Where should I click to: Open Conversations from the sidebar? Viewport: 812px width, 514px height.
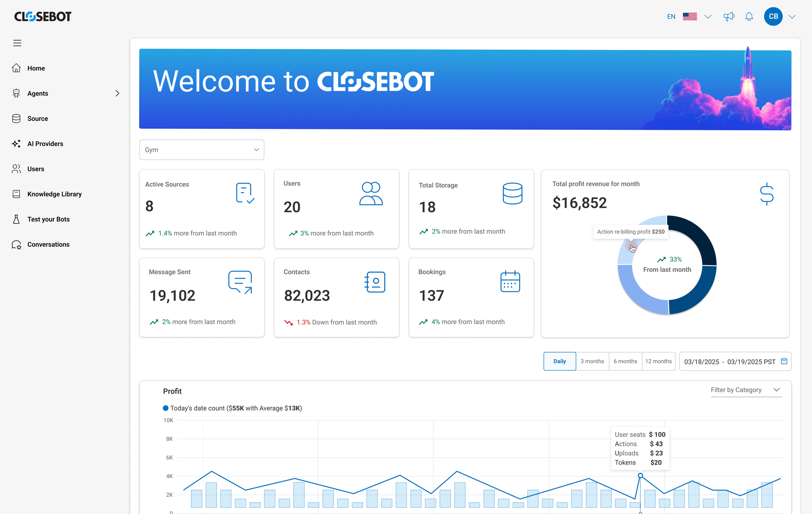click(48, 244)
